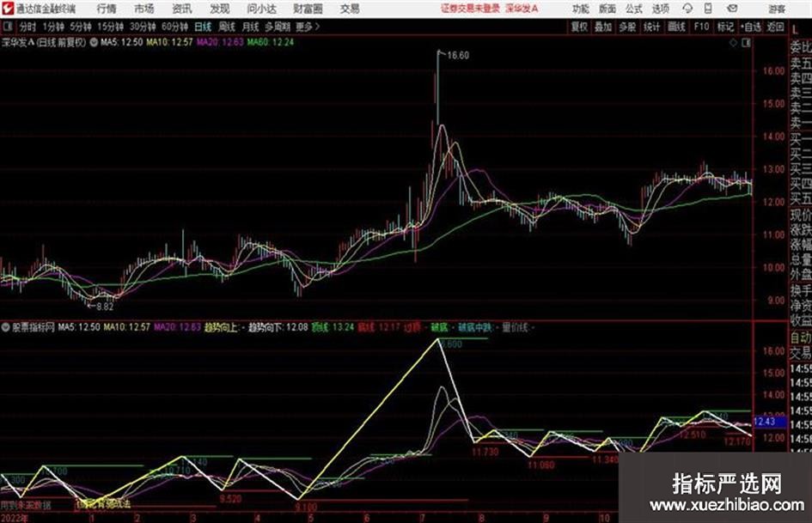Click the 深华发A name in title bar
Image resolution: width=812 pixels, height=523 pixels.
click(x=522, y=9)
